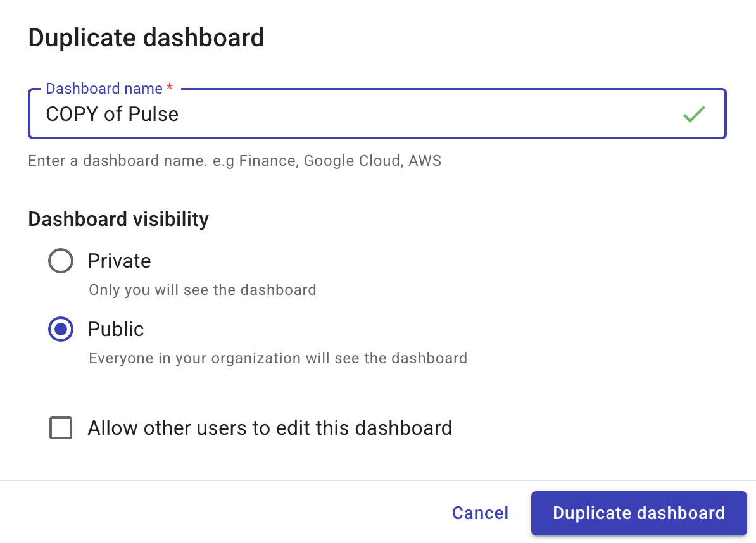Click the Dashboard visibility section heading

pyautogui.click(x=118, y=219)
